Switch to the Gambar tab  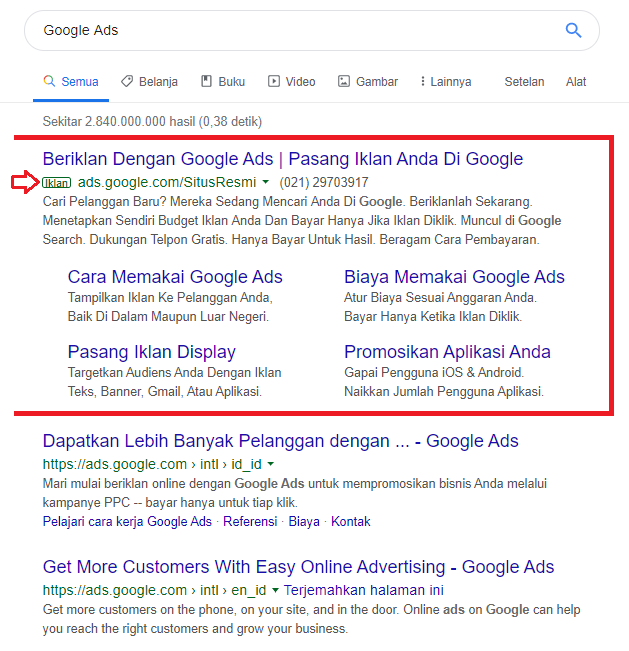tap(368, 82)
